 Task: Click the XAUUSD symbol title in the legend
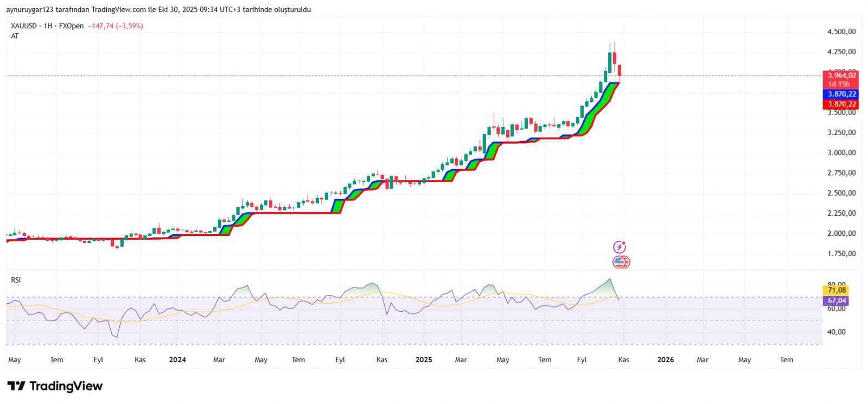pyautogui.click(x=24, y=26)
